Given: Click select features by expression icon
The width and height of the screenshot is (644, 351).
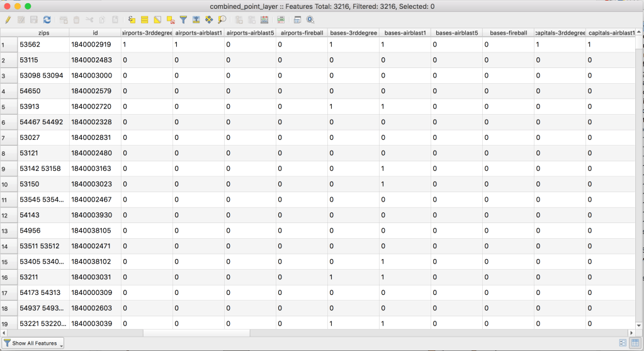Looking at the screenshot, I should [x=132, y=20].
